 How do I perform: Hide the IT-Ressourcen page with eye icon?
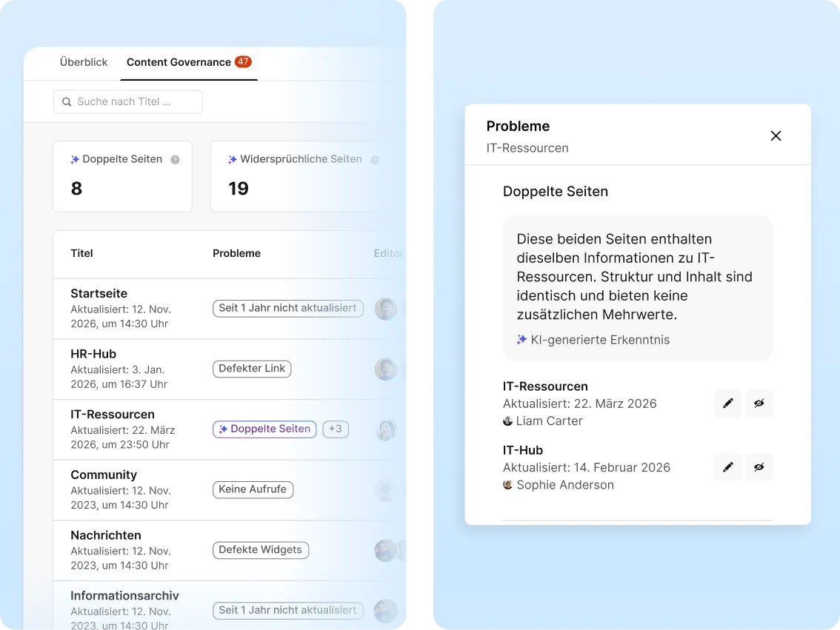759,403
